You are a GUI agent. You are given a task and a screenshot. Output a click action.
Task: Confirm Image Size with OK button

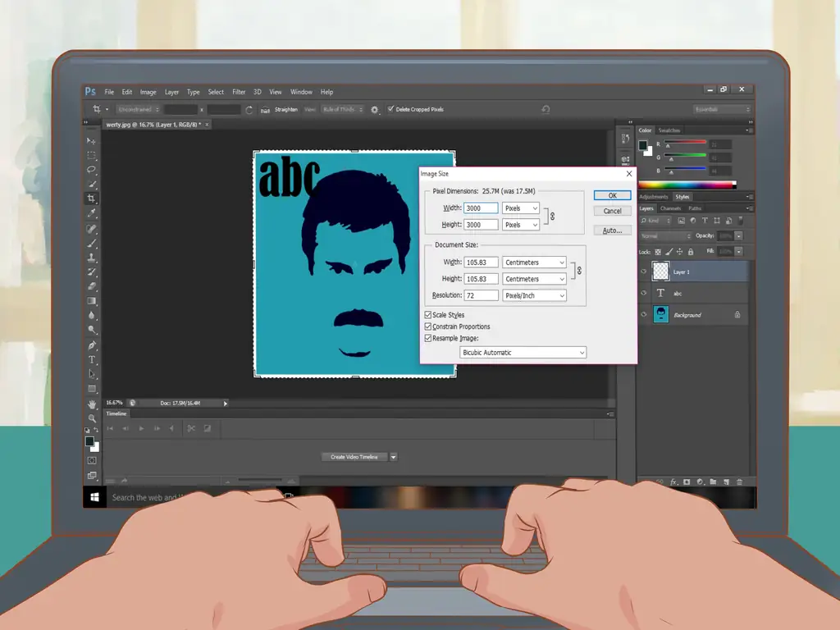point(612,195)
